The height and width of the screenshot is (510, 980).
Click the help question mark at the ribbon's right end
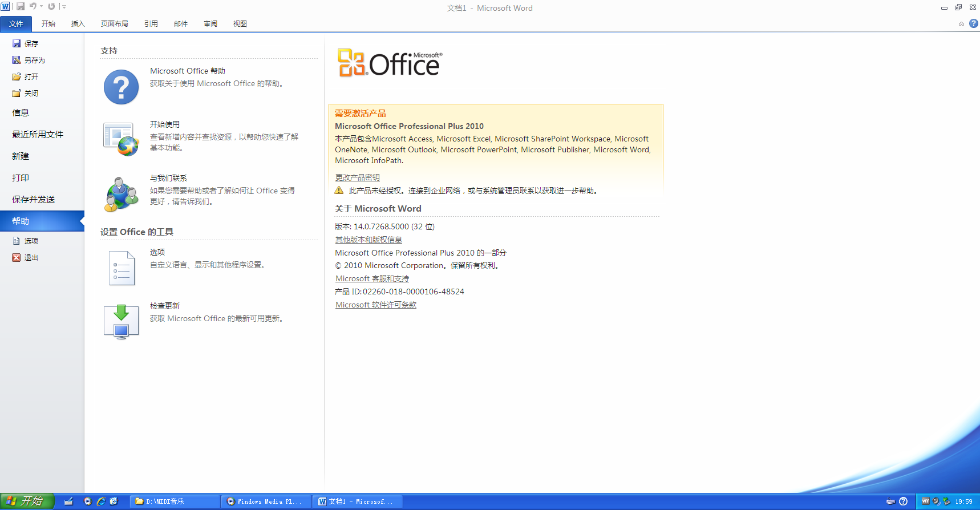pyautogui.click(x=973, y=23)
